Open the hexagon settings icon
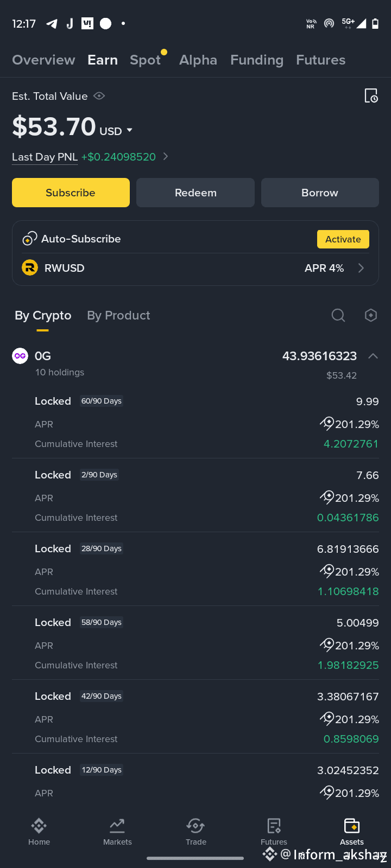 point(371,315)
